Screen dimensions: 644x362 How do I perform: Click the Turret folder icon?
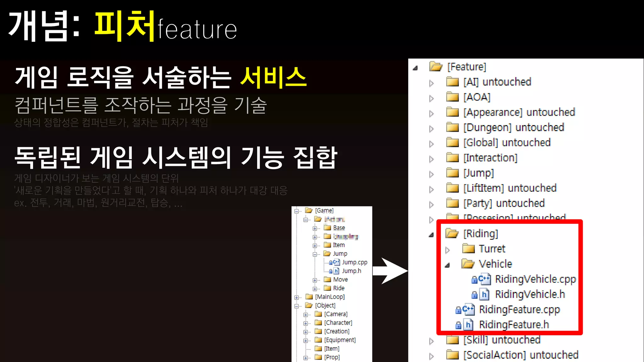(x=469, y=249)
